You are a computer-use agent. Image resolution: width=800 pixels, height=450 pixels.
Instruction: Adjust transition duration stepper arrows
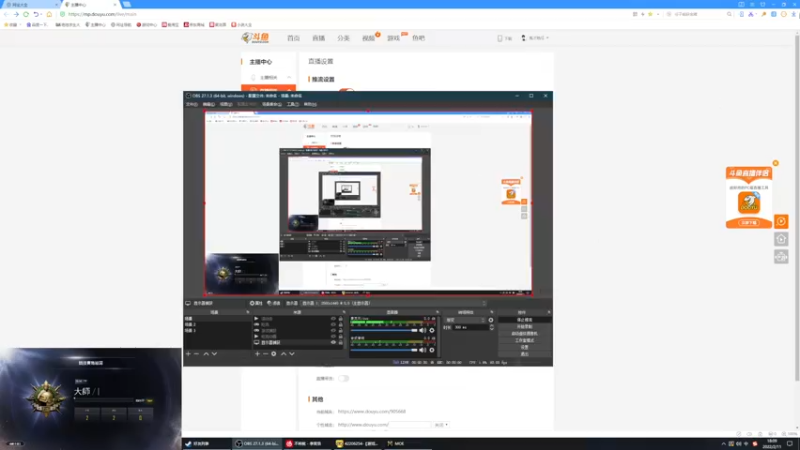point(491,328)
